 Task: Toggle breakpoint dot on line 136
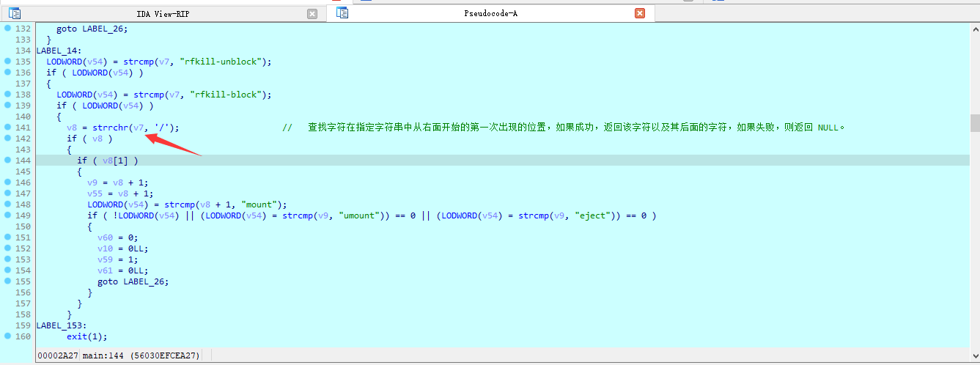click(x=7, y=73)
